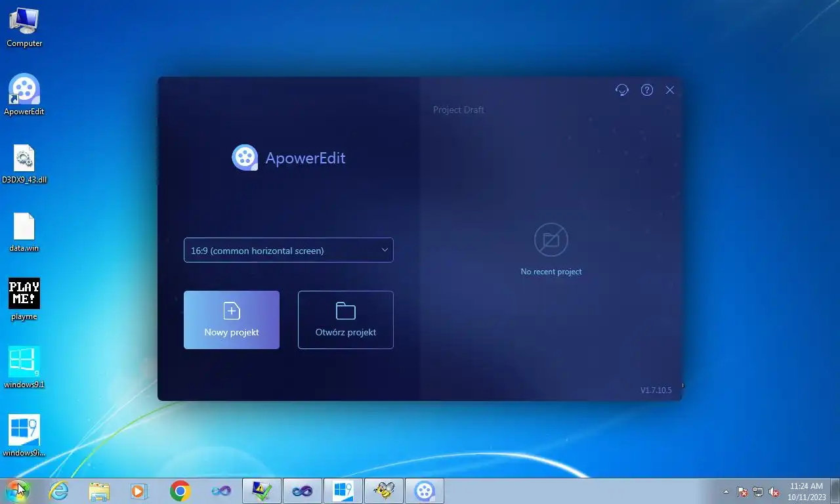Show hidden system tray icons arrow
The height and width of the screenshot is (504, 840).
(x=726, y=492)
